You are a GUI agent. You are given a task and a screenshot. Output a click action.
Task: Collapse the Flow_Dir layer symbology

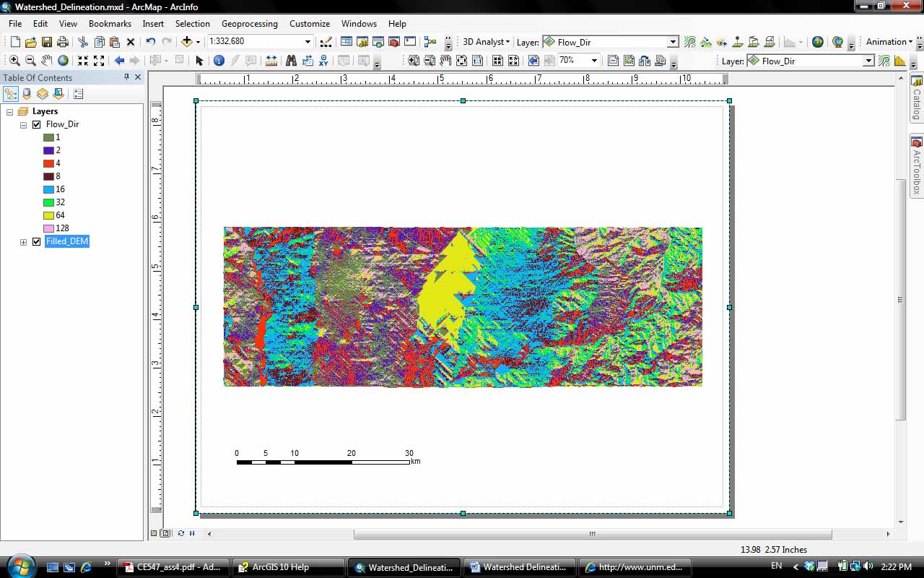(22, 124)
